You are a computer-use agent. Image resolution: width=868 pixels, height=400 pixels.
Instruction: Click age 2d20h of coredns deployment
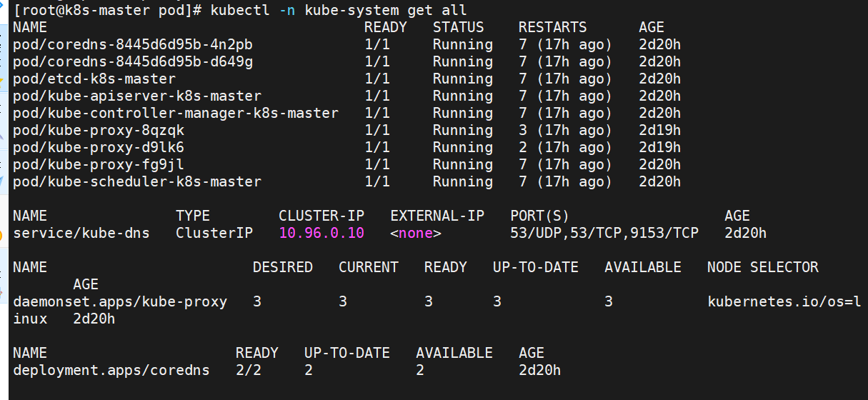pyautogui.click(x=540, y=370)
